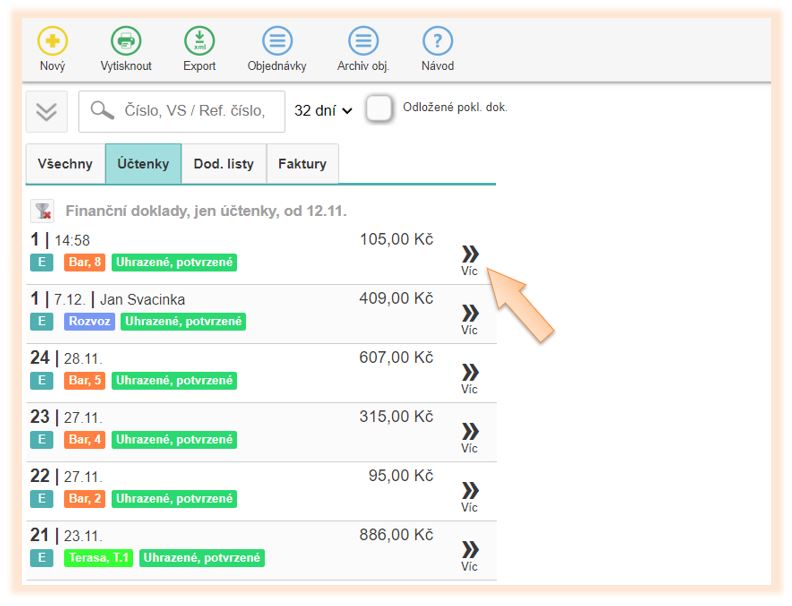The height and width of the screenshot is (606, 792).
Task: Select the Dod. listy tab
Action: (224, 164)
